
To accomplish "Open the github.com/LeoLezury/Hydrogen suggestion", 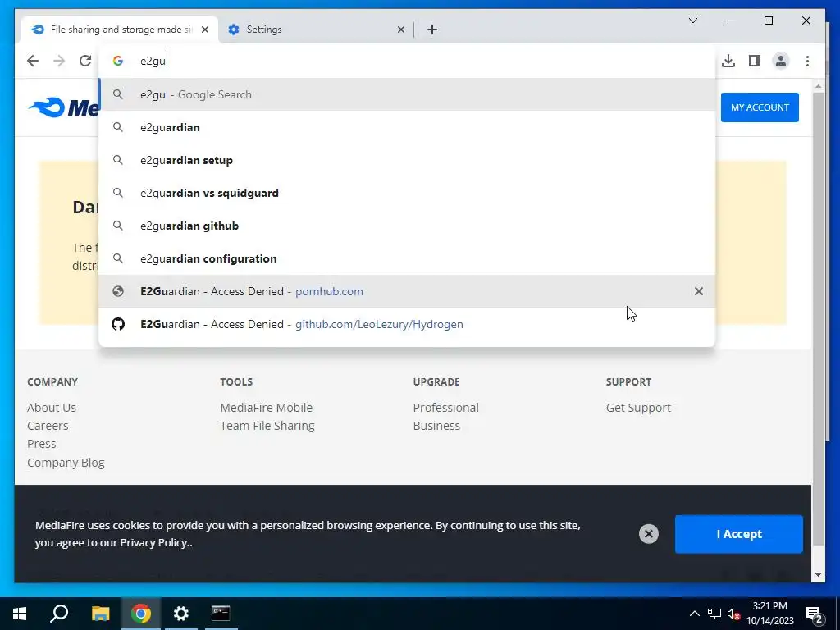I will click(x=407, y=324).
